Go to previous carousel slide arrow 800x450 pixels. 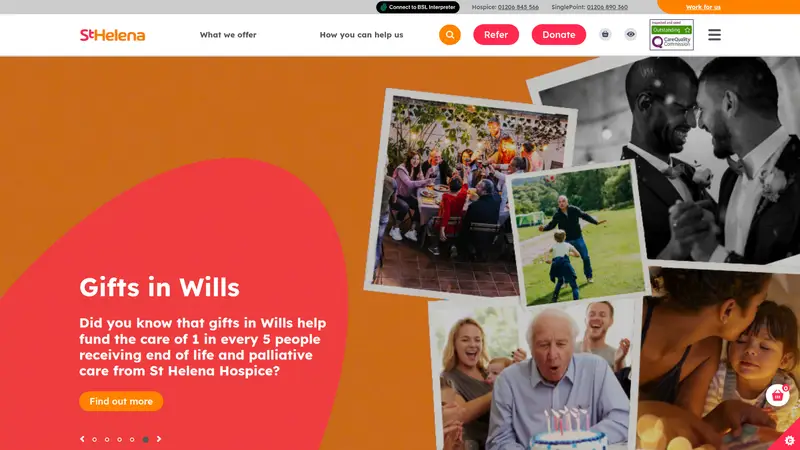pos(82,439)
